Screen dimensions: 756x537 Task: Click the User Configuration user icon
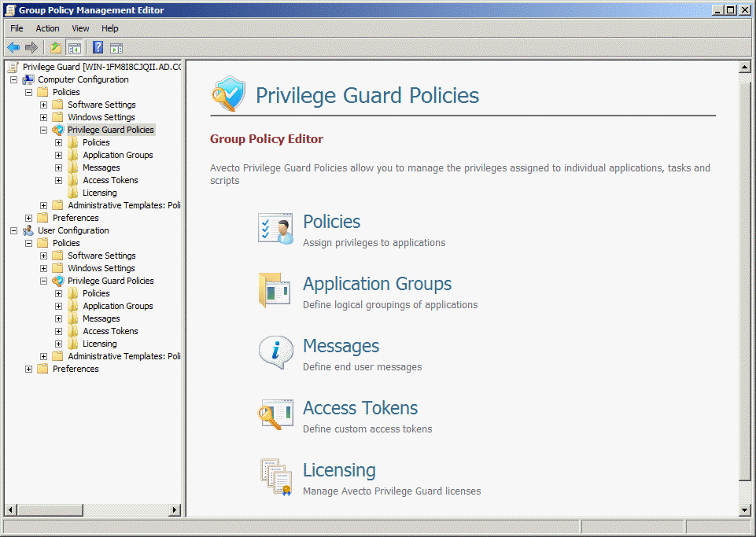tap(28, 230)
